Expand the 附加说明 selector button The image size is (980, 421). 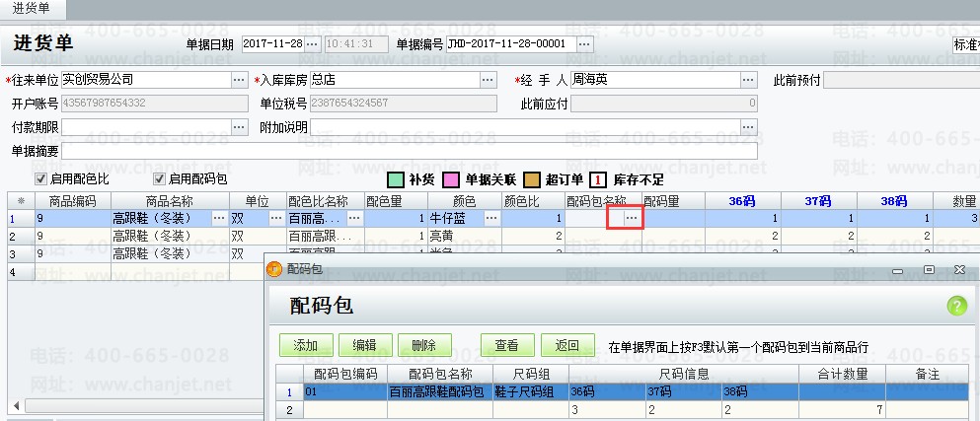[749, 127]
